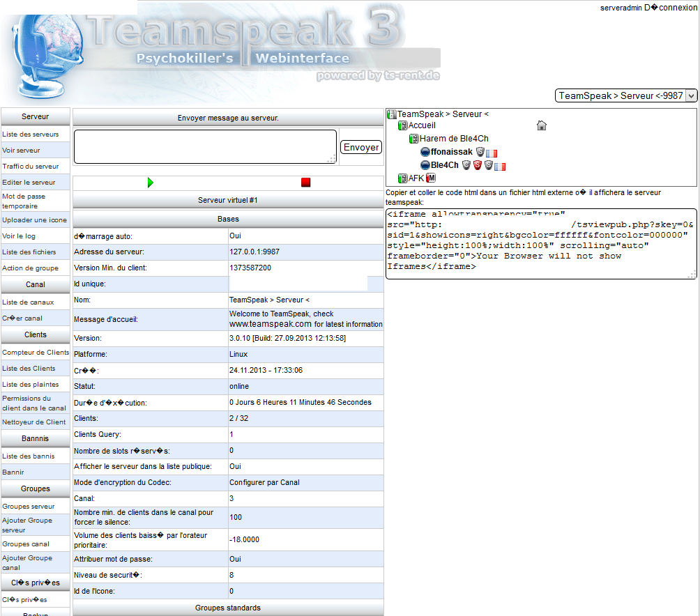Click the gray S shield right of red shield

coord(488,165)
